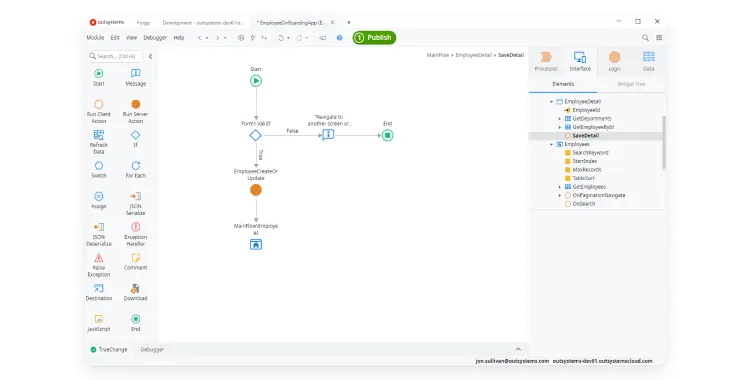Expand the bottom TrueChange panel chevron
This screenshot has height=380, width=750.
click(518, 349)
